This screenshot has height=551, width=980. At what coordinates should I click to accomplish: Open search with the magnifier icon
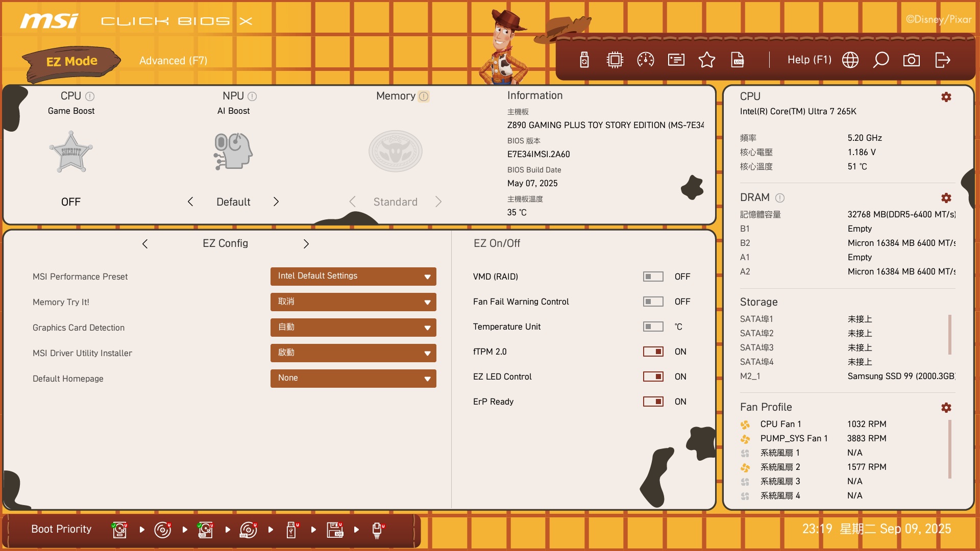[x=881, y=60]
